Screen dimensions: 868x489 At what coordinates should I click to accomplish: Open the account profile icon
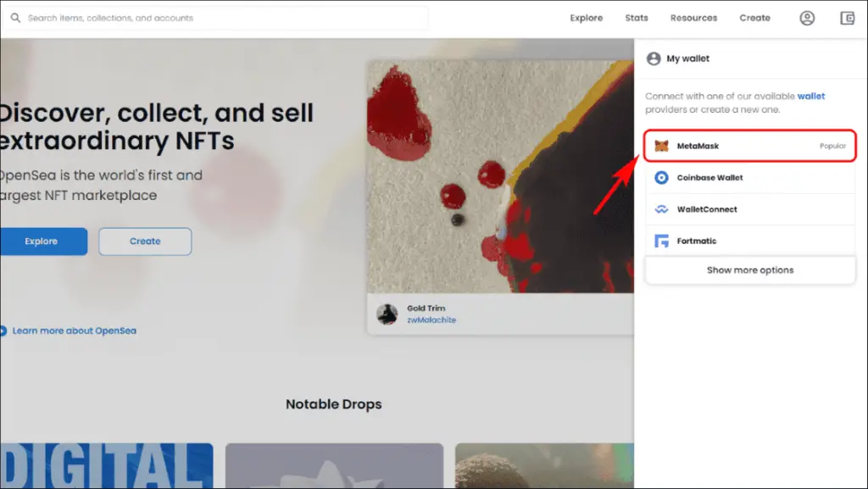pos(807,19)
